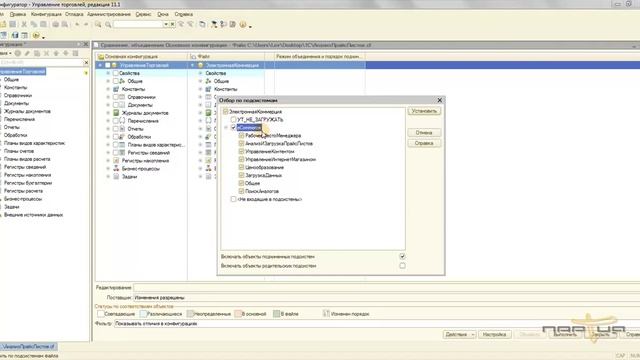Collapse the eCommerce subsystem node in the dialog
Image resolution: width=640 pixels, height=360 pixels.
click(226, 128)
